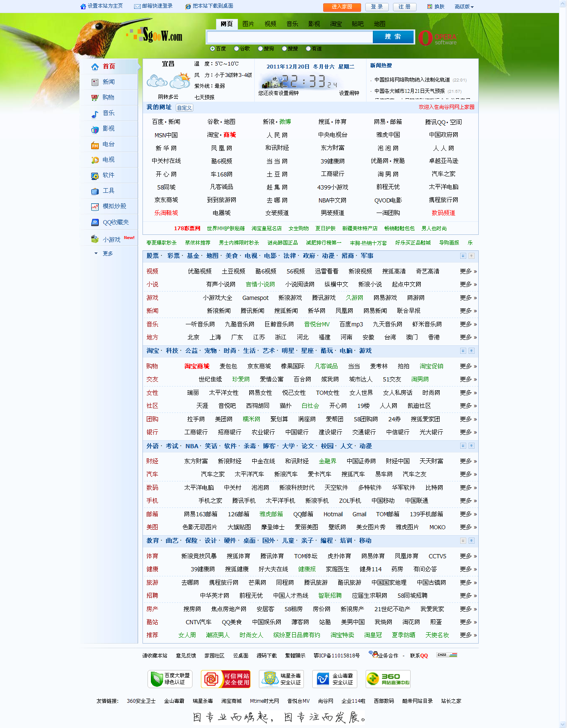The width and height of the screenshot is (567, 728).
Task: Click the orange 进入家园 button
Action: 342,7
